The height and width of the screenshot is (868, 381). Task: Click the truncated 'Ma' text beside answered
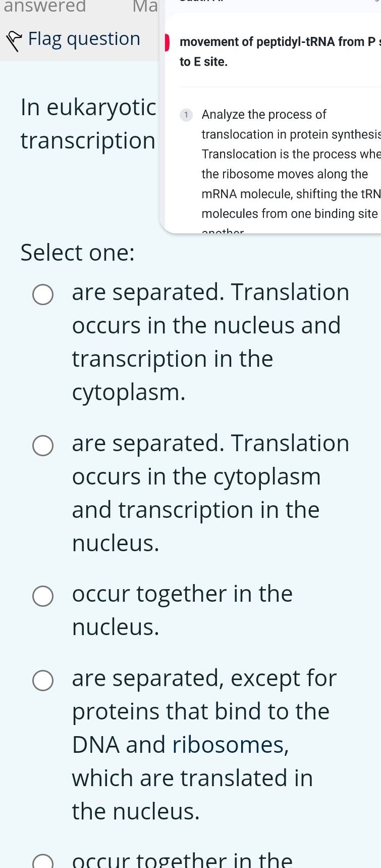pos(145,6)
